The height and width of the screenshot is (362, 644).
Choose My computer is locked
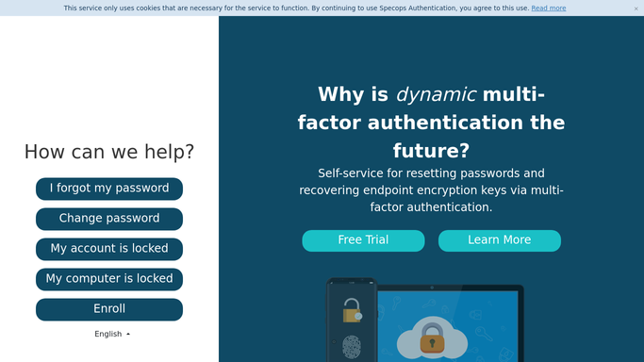tap(109, 279)
